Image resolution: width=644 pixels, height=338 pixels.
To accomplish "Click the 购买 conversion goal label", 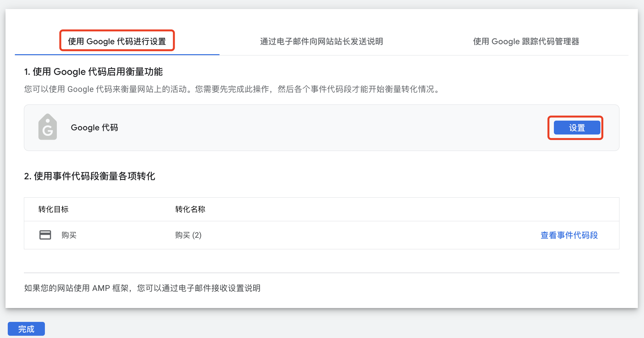I will click(69, 235).
